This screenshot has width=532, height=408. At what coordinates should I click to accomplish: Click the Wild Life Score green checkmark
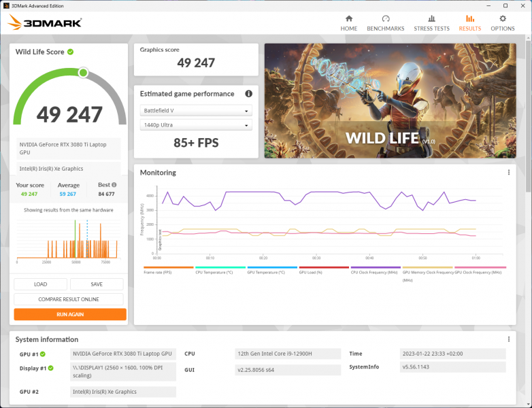tap(71, 52)
